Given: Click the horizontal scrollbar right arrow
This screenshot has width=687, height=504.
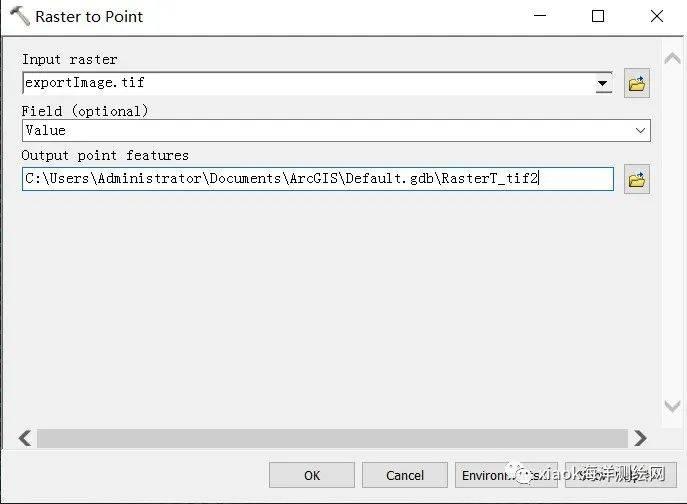Looking at the screenshot, I should coord(640,438).
